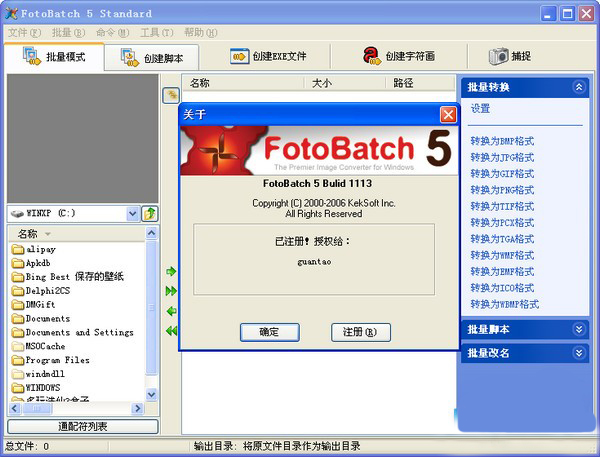Select the alipay folder
Image resolution: width=600 pixels, height=457 pixels.
point(34,249)
